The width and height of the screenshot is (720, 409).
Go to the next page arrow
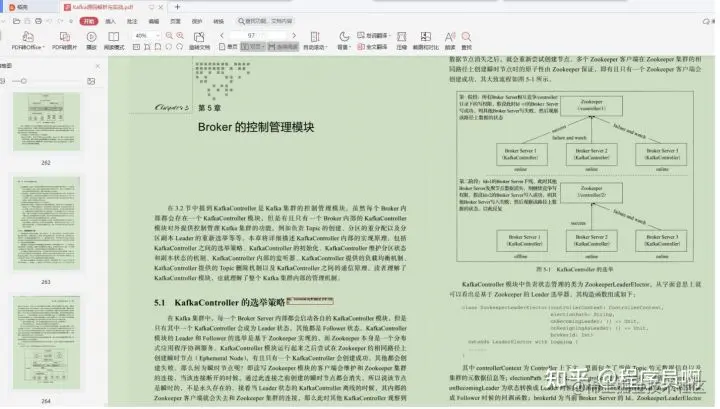pos(294,35)
